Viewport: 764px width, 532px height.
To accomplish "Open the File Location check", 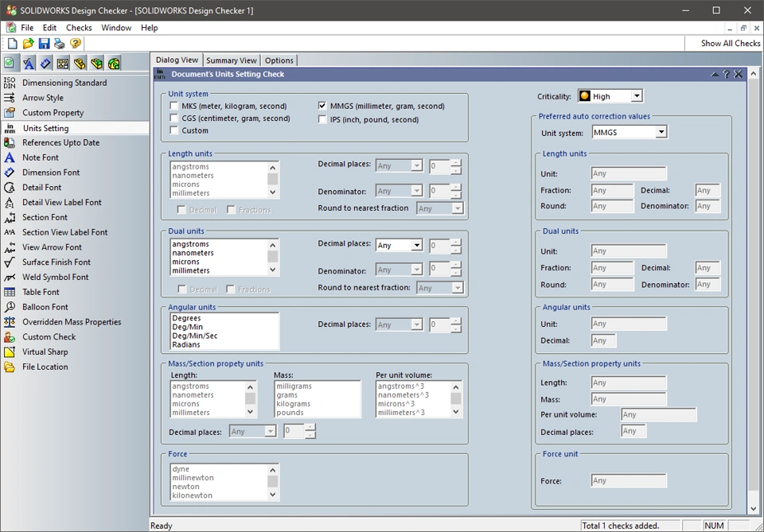I will coord(45,367).
